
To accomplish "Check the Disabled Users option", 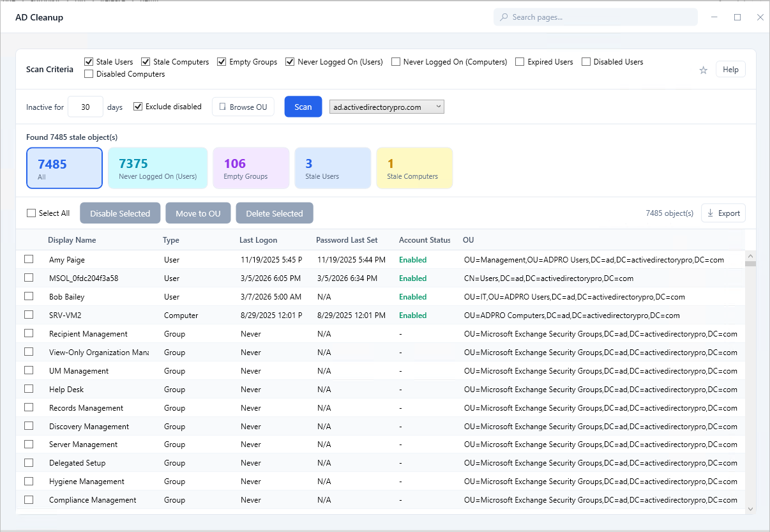I will click(x=586, y=62).
